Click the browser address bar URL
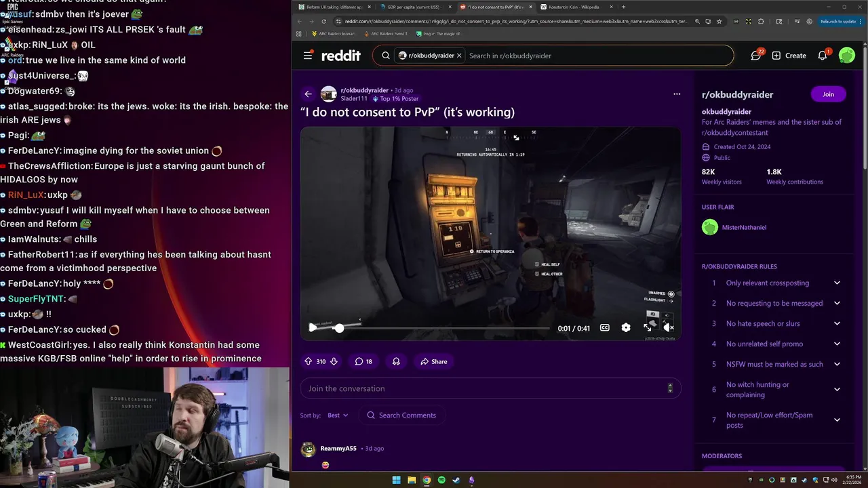Image resolution: width=868 pixels, height=488 pixels. point(515,21)
